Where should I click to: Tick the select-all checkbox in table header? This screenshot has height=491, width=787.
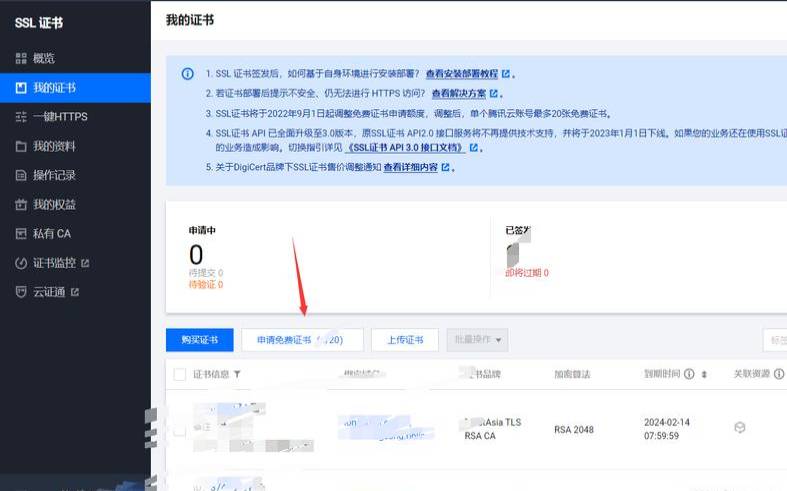pos(180,374)
